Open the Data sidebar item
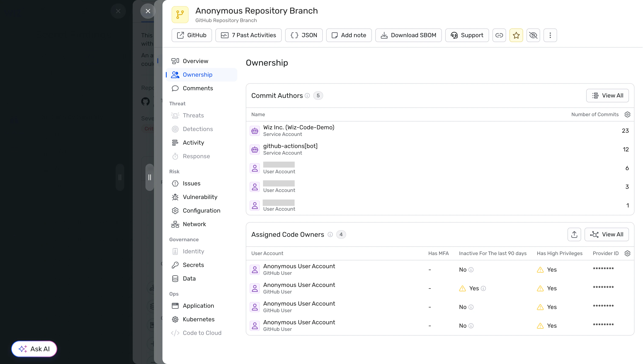 [x=202, y=278]
